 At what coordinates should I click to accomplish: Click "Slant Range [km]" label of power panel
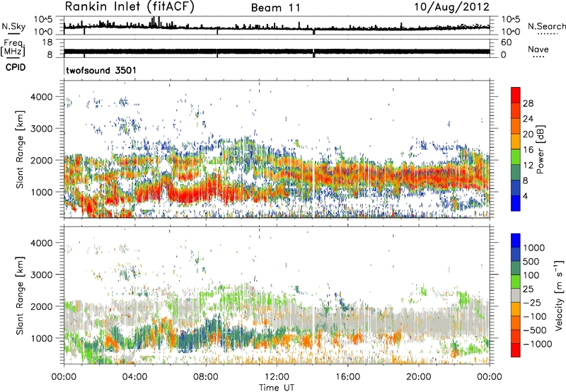coord(20,149)
